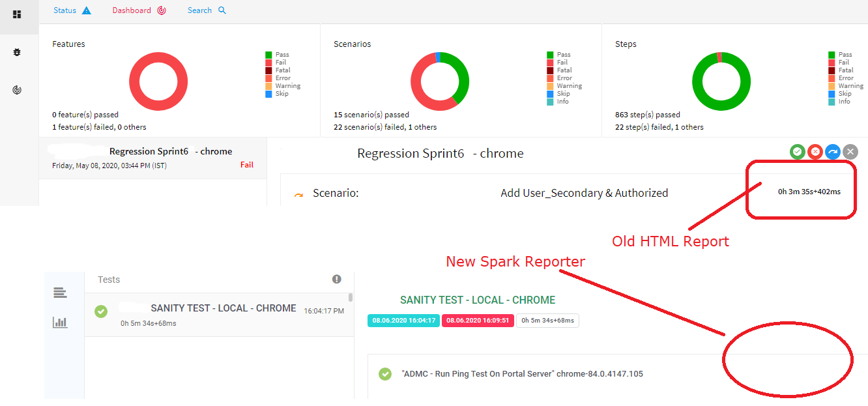Clear status filters with the gray X icon
Image resolution: width=868 pixels, height=406 pixels.
tap(850, 151)
